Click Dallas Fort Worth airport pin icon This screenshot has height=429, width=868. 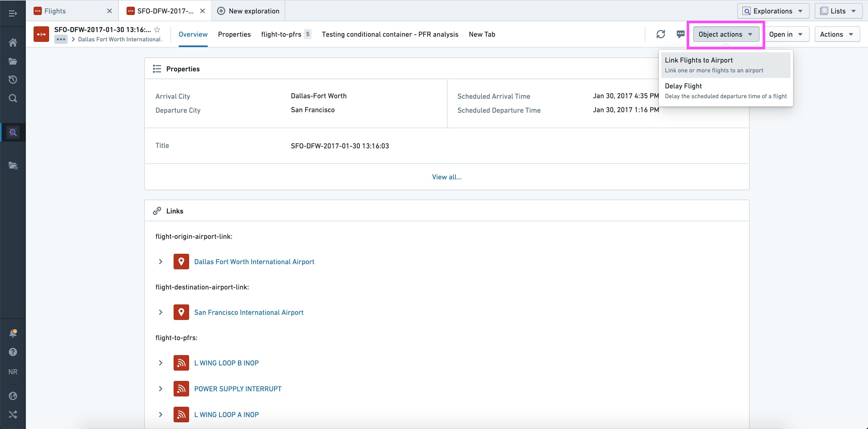181,262
